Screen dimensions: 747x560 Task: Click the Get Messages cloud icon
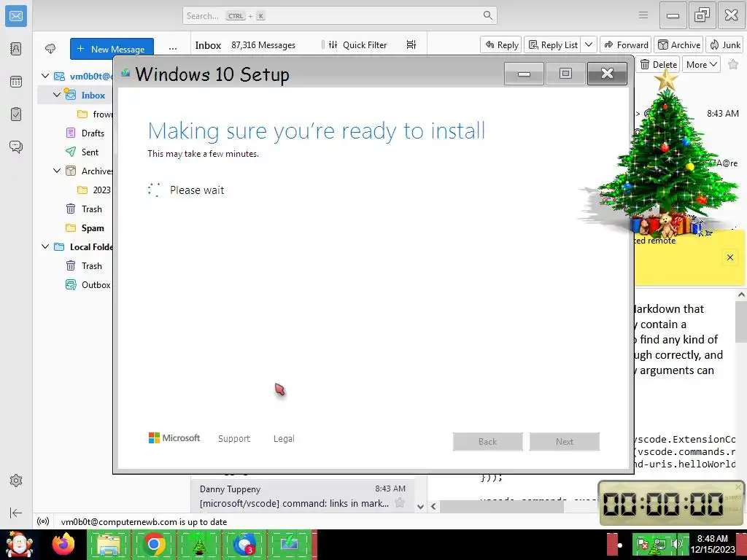click(50, 49)
